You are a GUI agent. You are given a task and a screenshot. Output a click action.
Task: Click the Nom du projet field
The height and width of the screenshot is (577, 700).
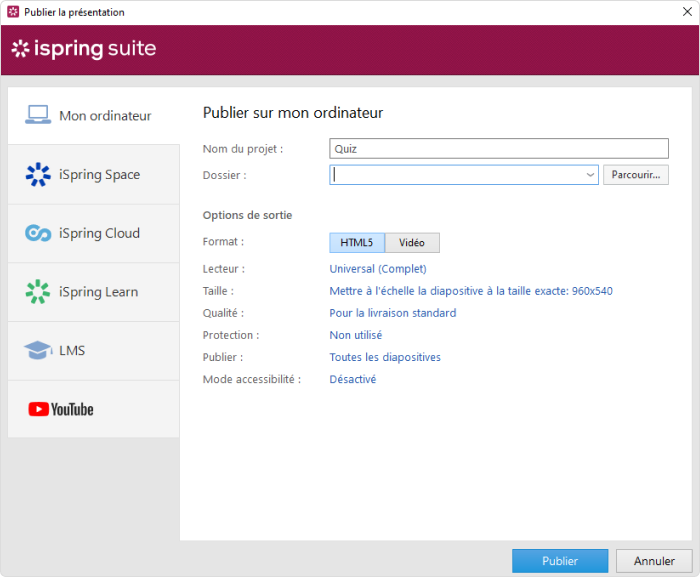pos(499,148)
